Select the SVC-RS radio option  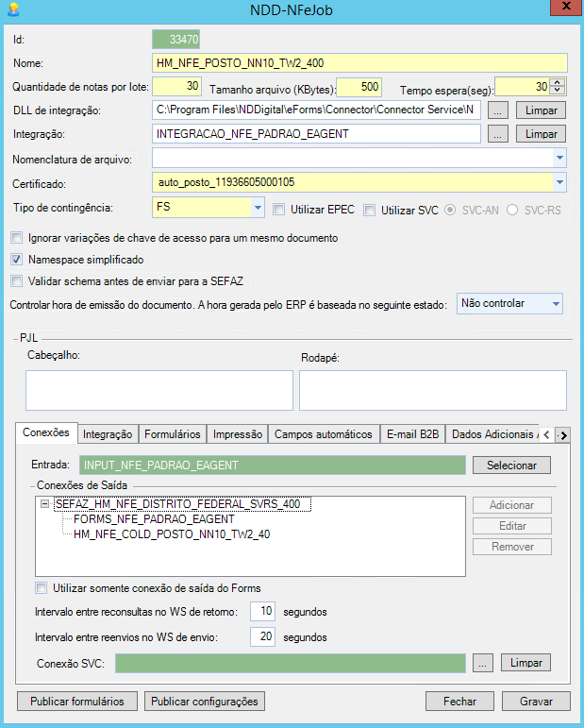click(x=512, y=210)
